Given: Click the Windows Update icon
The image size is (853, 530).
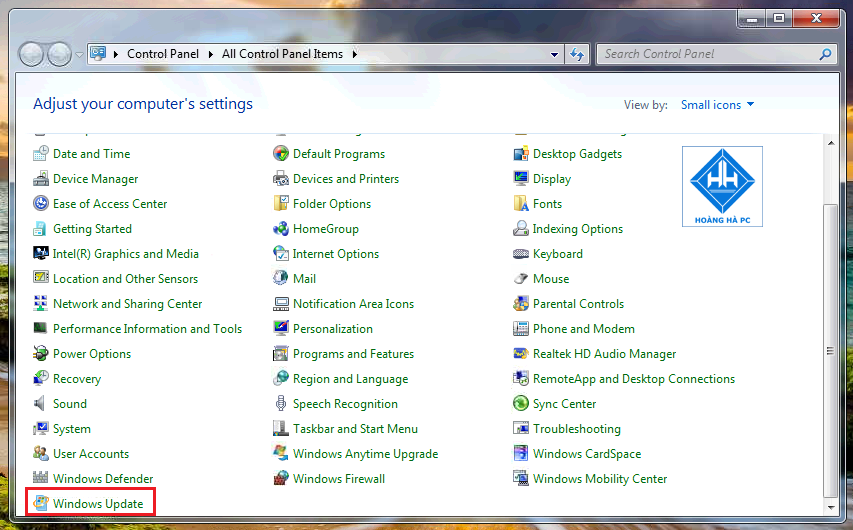Looking at the screenshot, I should pos(40,503).
